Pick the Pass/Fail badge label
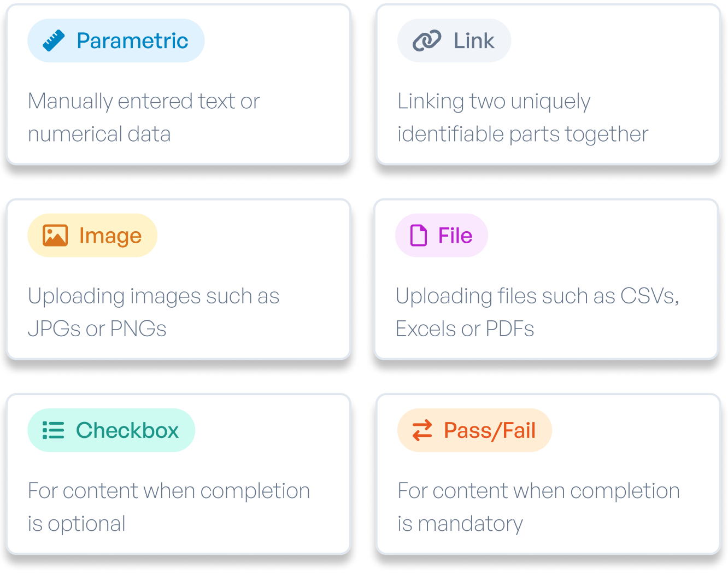 490,430
